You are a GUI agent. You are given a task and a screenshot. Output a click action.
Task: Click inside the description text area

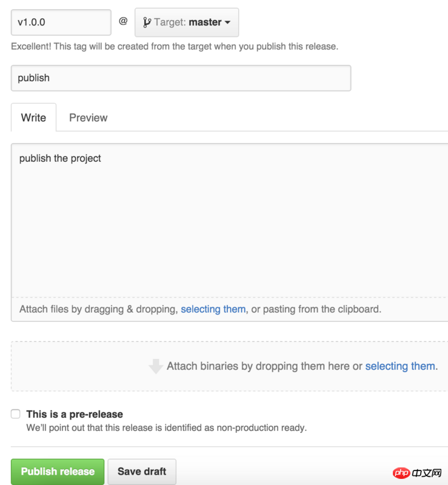coord(230,220)
